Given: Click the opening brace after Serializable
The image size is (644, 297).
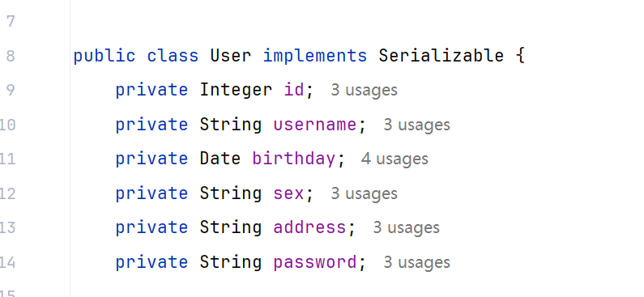Looking at the screenshot, I should [520, 56].
